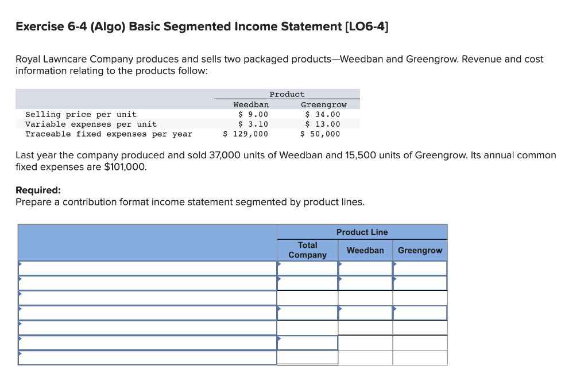Screen dimensions: 588x374
Task: Select the Total Company cell in the fourth row
Action: pyautogui.click(x=307, y=312)
